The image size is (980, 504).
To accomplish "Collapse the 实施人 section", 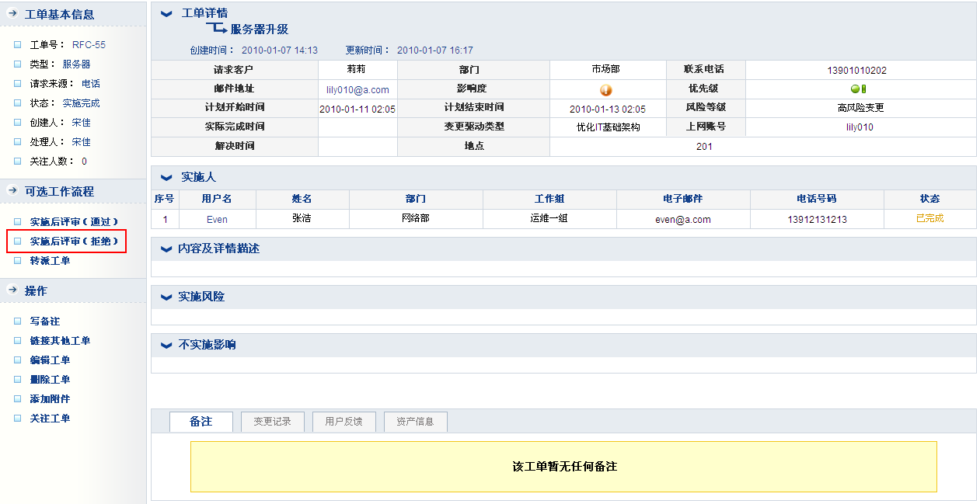I will (x=166, y=178).
